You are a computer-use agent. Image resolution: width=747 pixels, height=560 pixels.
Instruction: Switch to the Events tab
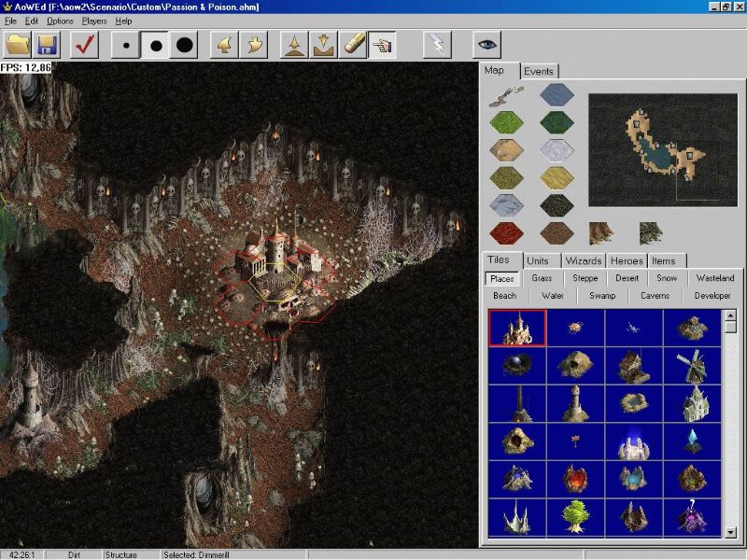tap(539, 71)
